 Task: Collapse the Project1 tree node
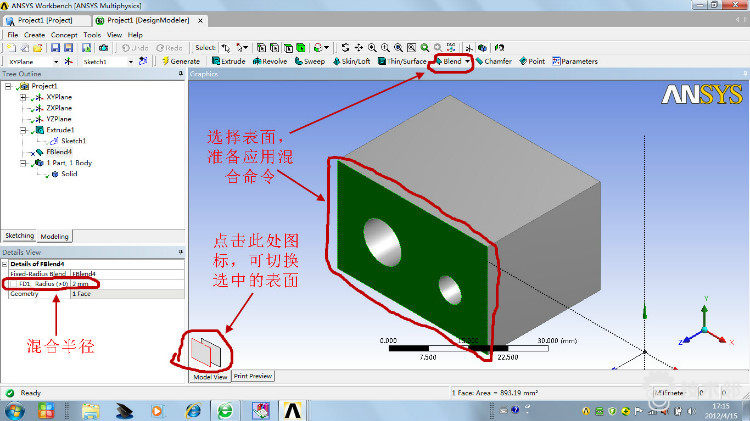tap(8, 86)
